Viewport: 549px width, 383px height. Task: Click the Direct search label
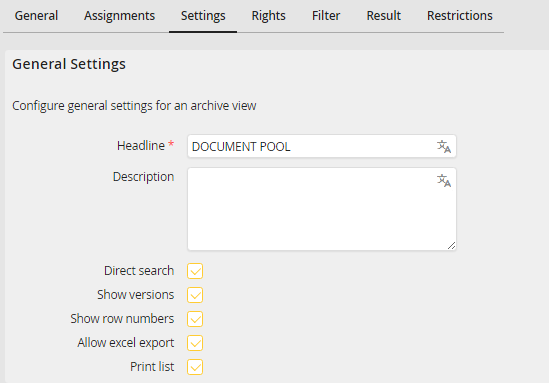[139, 271]
